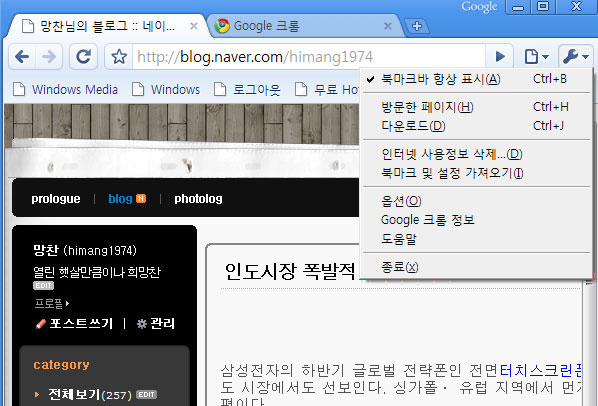The image size is (598, 406).
Task: Click the triangle beside 전체보기
Action: 37,395
